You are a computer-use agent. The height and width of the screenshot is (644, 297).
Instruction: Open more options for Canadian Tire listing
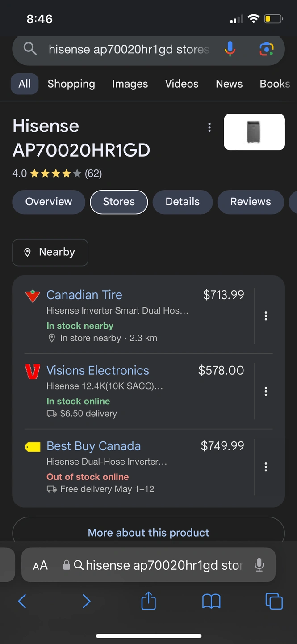pos(266,316)
